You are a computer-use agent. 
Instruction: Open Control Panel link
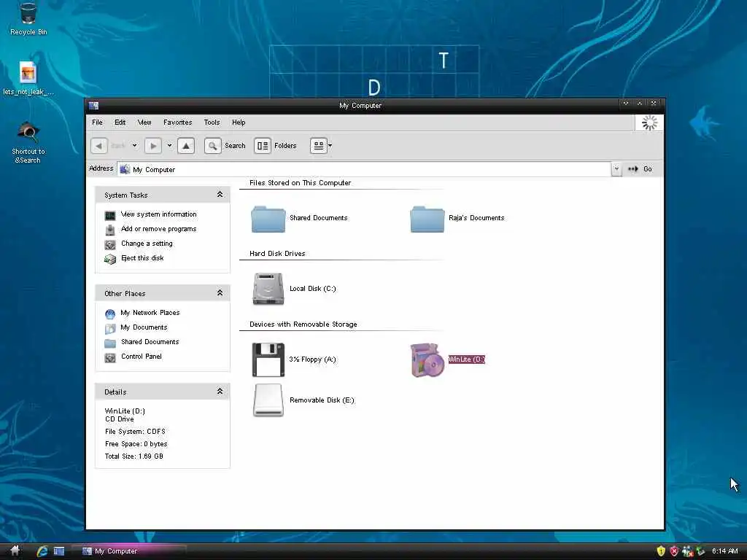(x=142, y=357)
